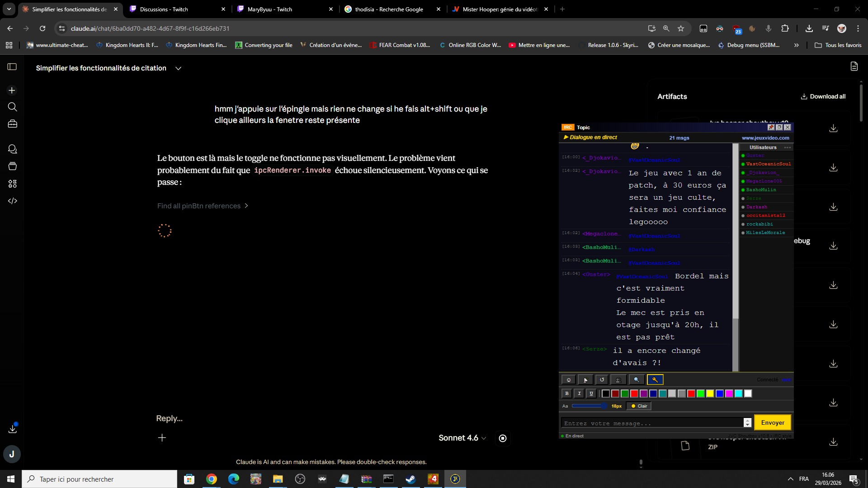Click the pin button in the IRC title bar
This screenshot has height=488, width=868.
(771, 127)
